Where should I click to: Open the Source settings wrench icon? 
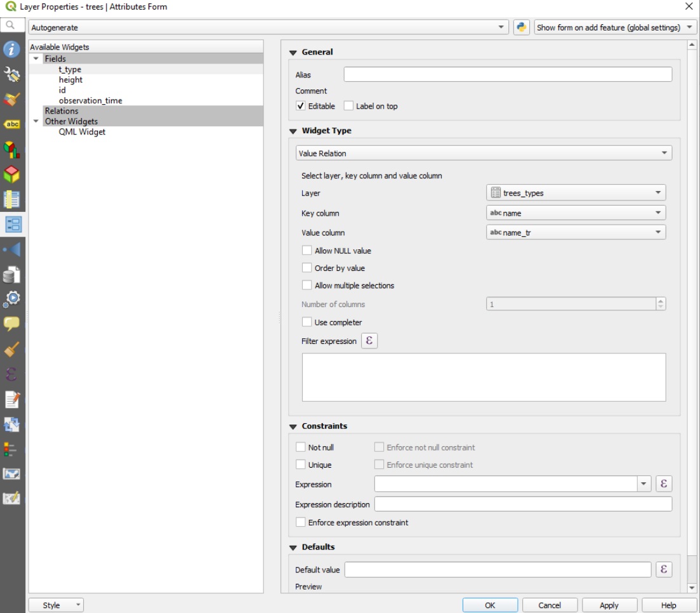[x=12, y=74]
